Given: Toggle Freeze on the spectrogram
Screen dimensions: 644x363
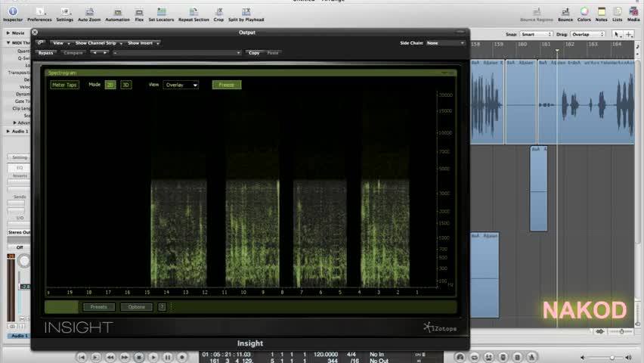Looking at the screenshot, I should click(227, 85).
